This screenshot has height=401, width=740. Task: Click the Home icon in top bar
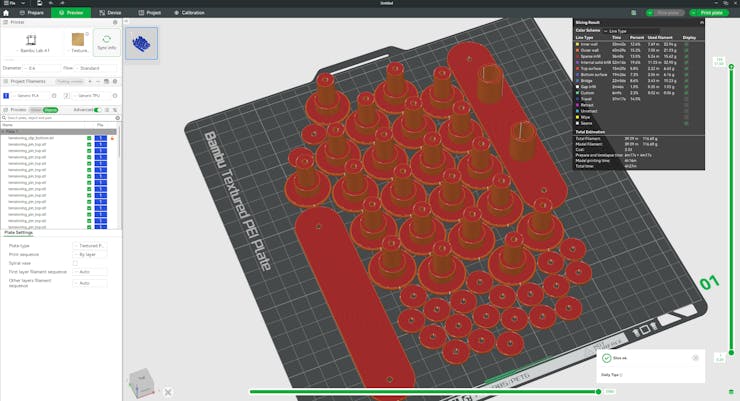coord(6,13)
